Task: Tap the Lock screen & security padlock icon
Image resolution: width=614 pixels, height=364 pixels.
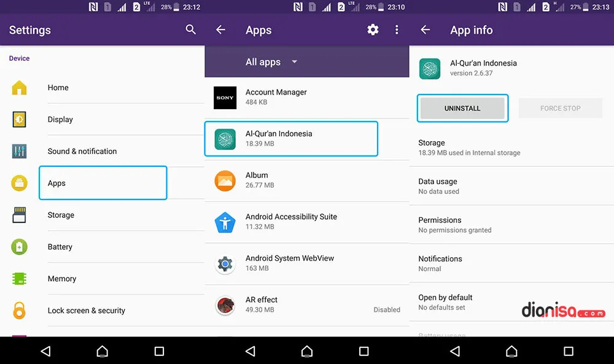Action: tap(20, 311)
